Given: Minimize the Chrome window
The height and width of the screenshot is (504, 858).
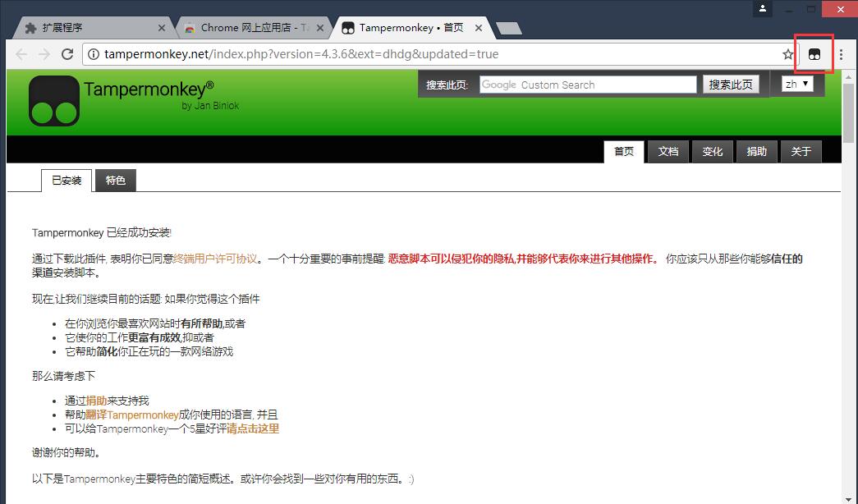Looking at the screenshot, I should click(x=788, y=9).
